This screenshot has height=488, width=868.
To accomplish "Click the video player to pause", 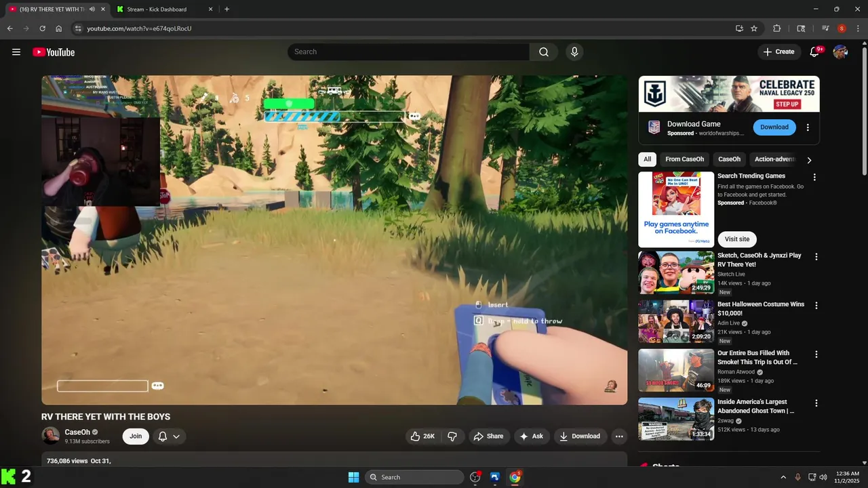I will pos(334,240).
